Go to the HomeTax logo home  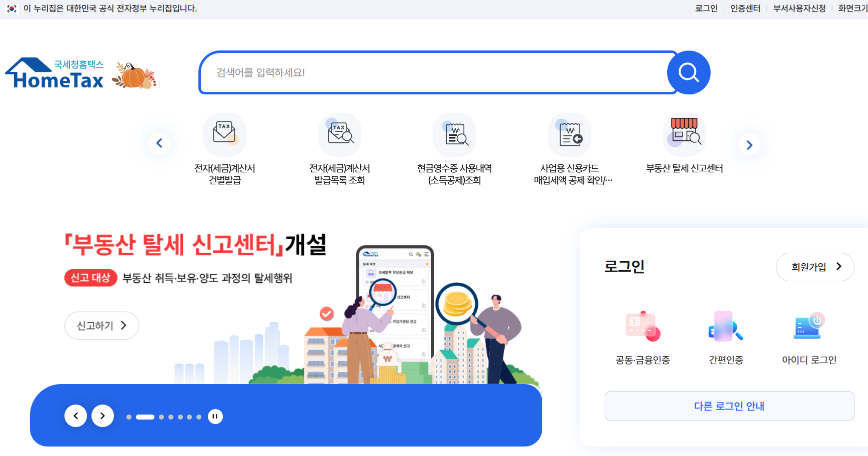coord(55,74)
